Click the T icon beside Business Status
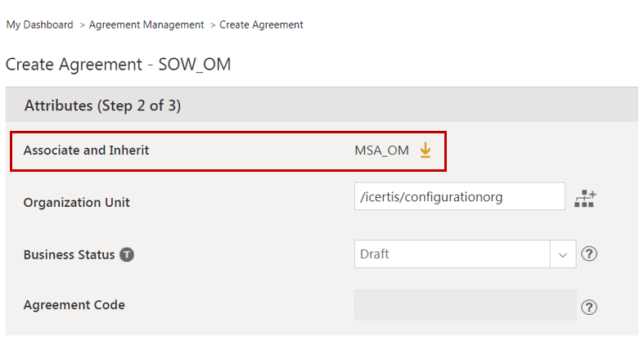The image size is (644, 337). click(127, 254)
